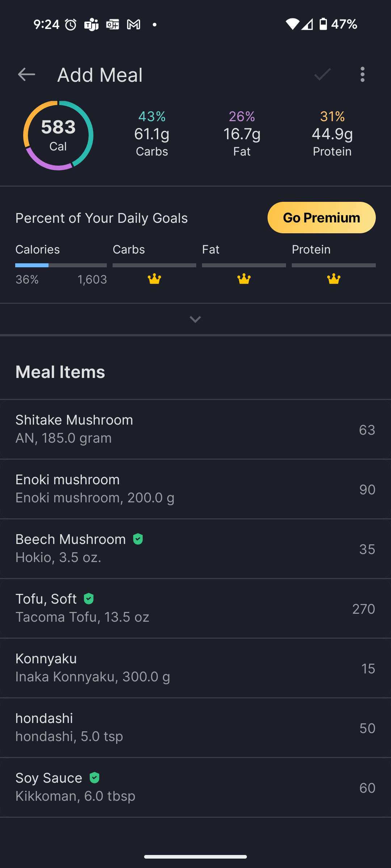Tap the Fat premium crown icon

(x=244, y=279)
